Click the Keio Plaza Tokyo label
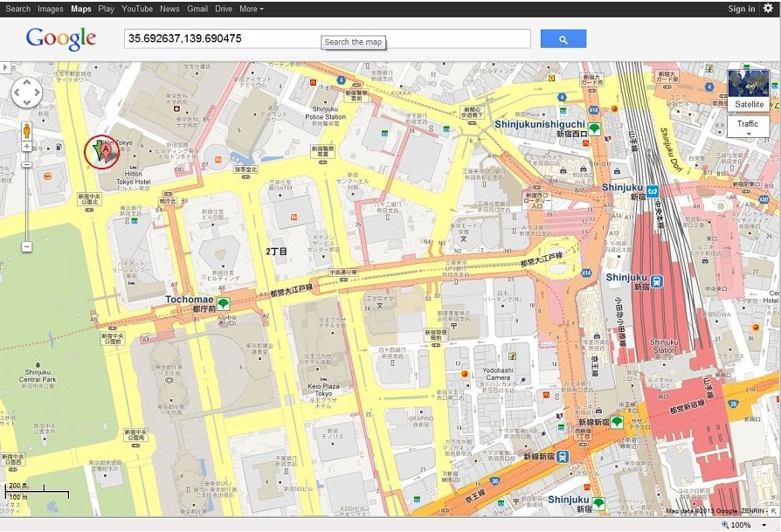 click(323, 390)
